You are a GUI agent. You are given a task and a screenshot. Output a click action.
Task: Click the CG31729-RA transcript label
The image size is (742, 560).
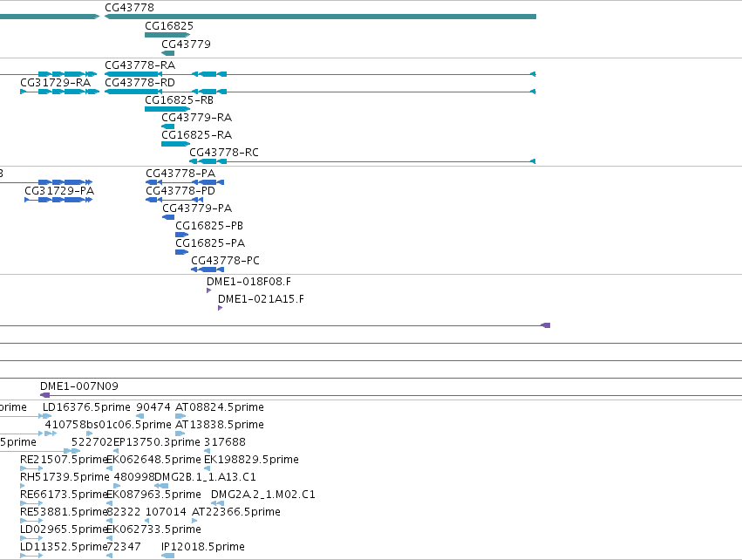click(x=55, y=82)
